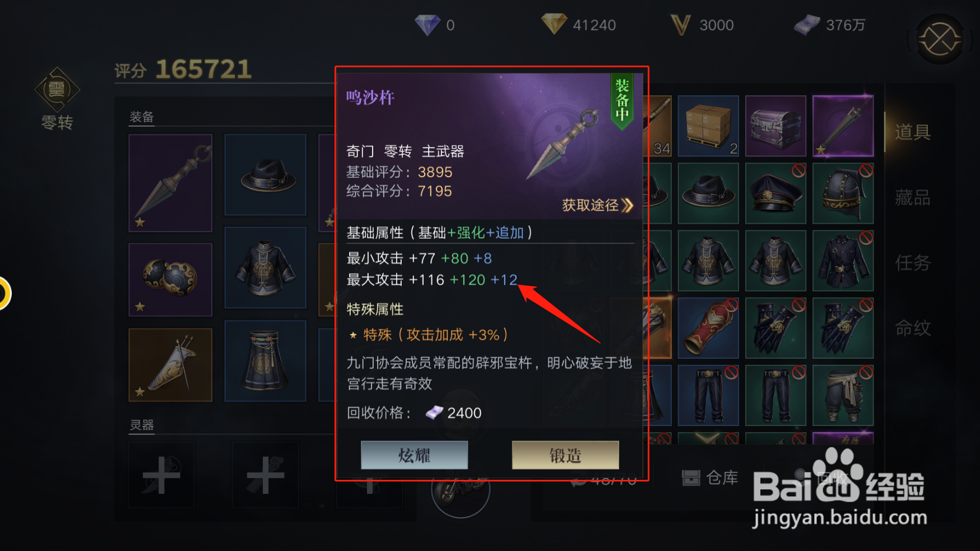This screenshot has height=551, width=980.
Task: Click the first empty 灵器 plus slot
Action: (161, 475)
